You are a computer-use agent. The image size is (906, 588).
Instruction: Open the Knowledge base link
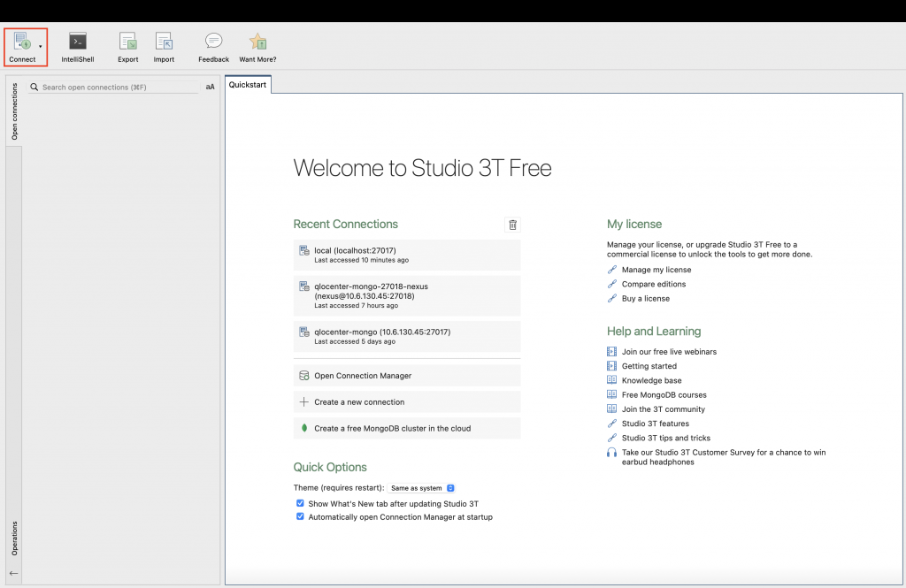point(652,380)
